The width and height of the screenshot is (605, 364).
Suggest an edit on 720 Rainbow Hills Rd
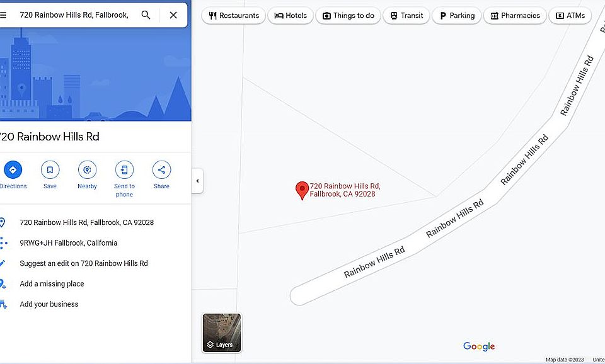(x=84, y=263)
